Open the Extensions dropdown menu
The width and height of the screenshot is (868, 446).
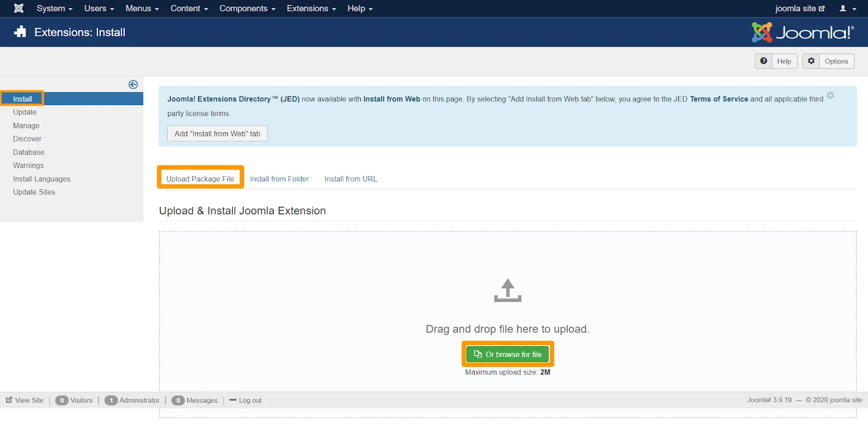point(311,8)
